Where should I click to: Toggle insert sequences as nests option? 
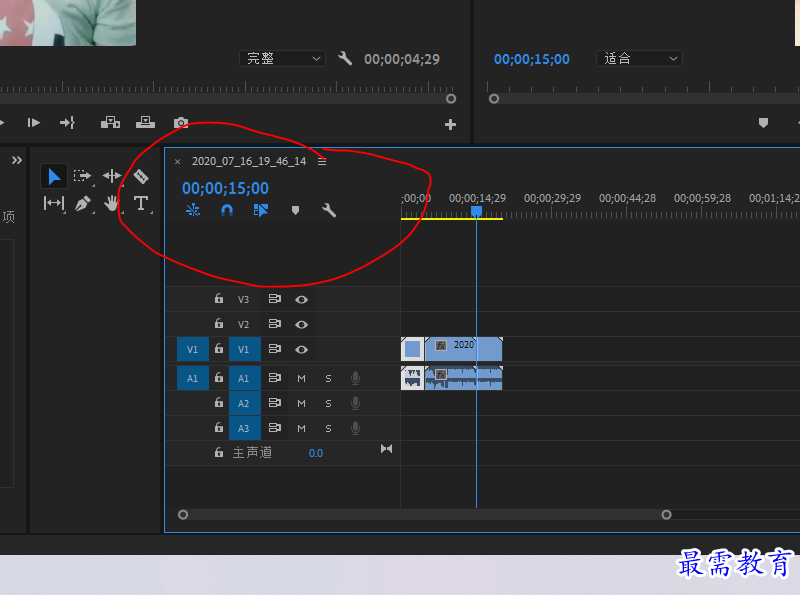[193, 210]
